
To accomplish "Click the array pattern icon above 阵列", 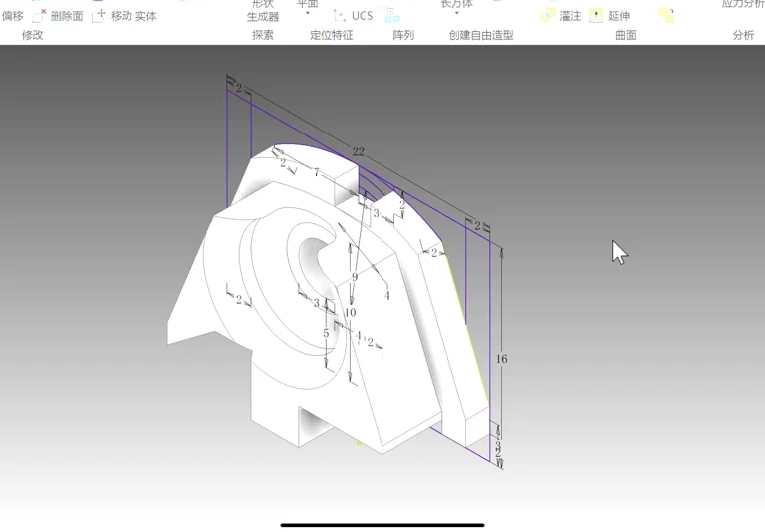I will coord(392,16).
